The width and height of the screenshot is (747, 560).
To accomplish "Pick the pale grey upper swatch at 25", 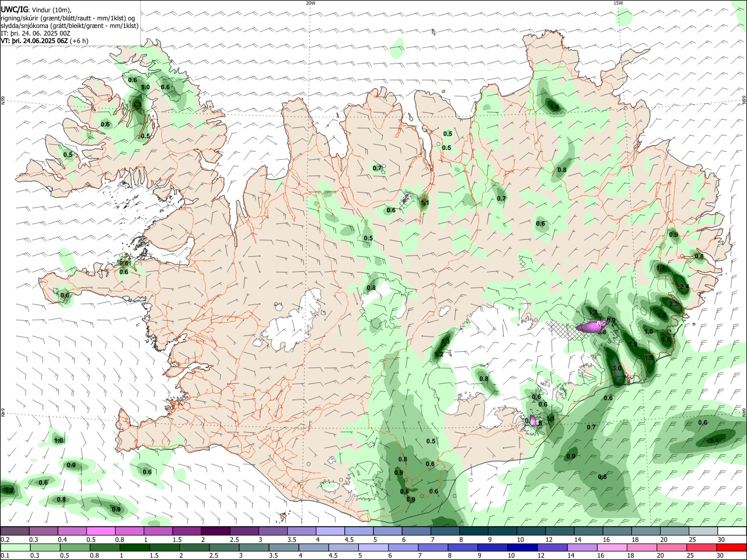I will pos(703,531).
